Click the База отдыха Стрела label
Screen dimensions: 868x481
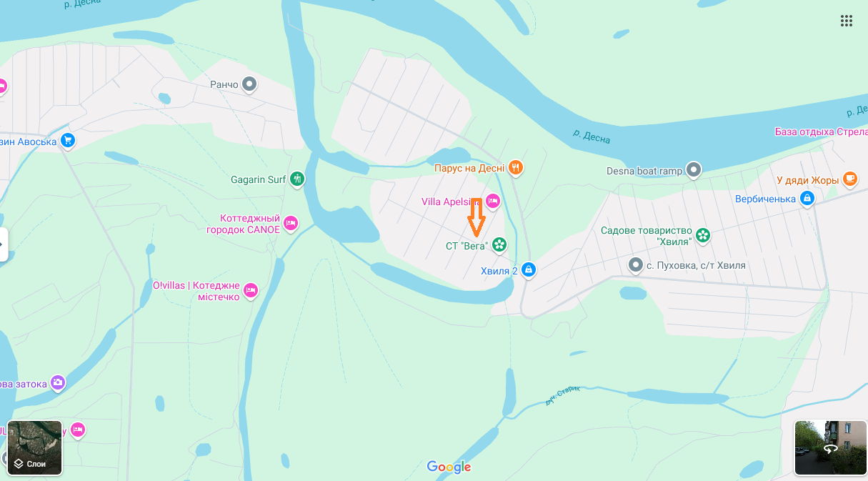tap(821, 132)
